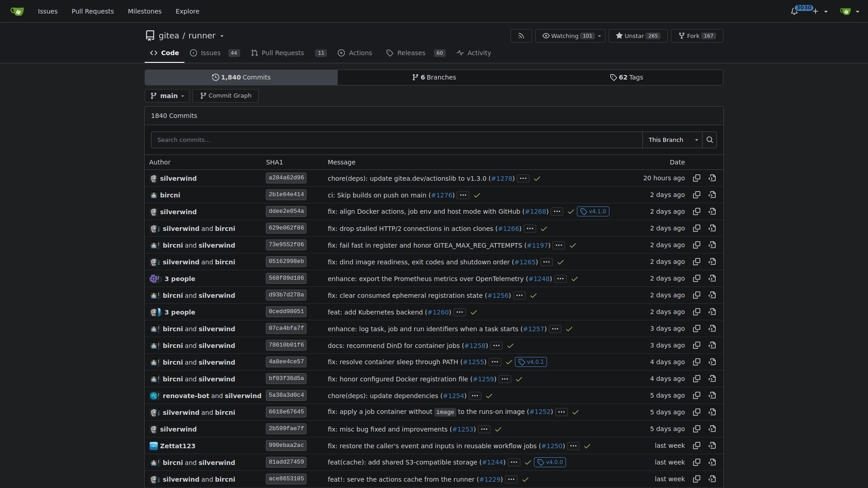Copy SHA of commit 2b1e64e414
The height and width of the screenshot is (488, 868).
(x=697, y=195)
